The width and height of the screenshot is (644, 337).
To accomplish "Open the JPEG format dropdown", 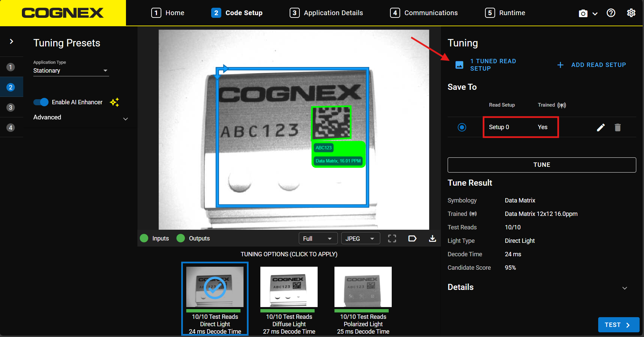I will [360, 238].
